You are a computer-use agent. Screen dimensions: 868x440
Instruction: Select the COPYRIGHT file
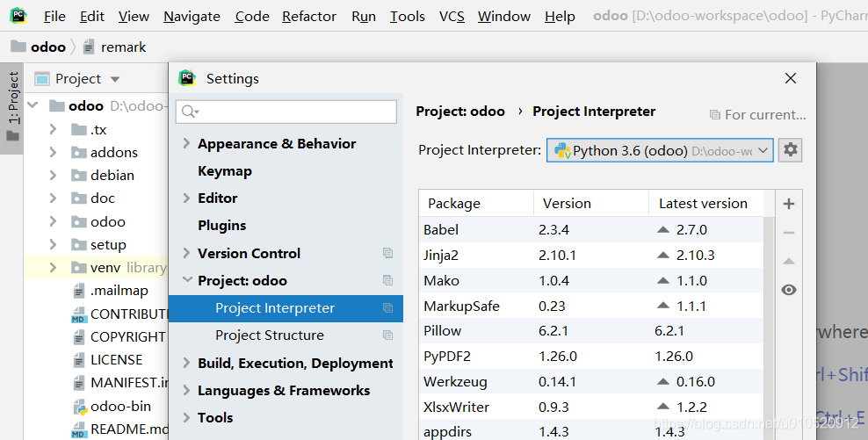pyautogui.click(x=119, y=336)
